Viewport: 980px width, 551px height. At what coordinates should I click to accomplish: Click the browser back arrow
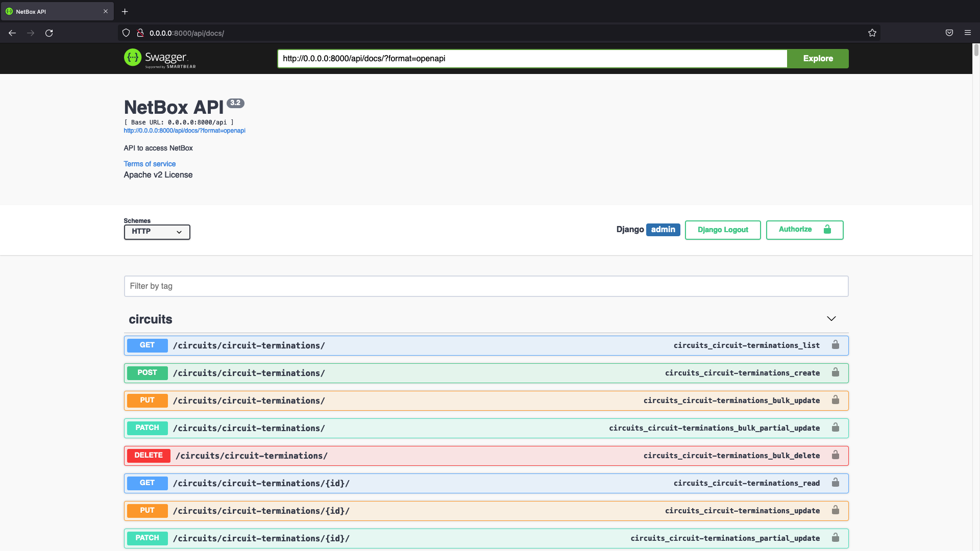12,33
